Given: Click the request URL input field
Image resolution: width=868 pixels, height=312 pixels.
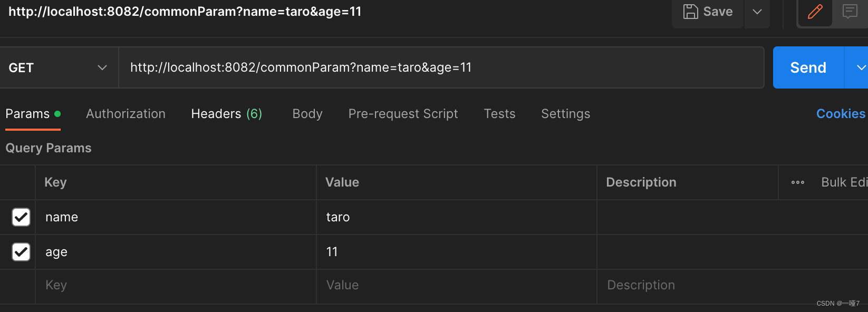Looking at the screenshot, I should 441,67.
